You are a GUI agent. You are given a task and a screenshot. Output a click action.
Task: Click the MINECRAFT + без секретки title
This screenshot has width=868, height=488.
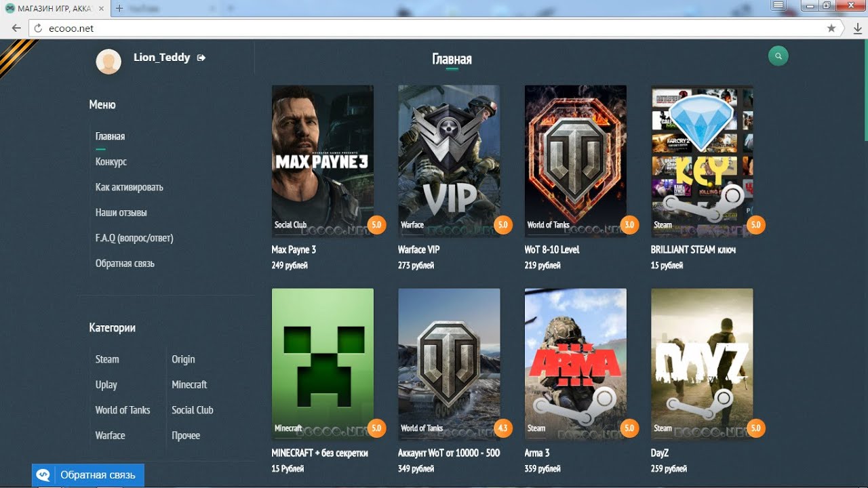pyautogui.click(x=319, y=453)
